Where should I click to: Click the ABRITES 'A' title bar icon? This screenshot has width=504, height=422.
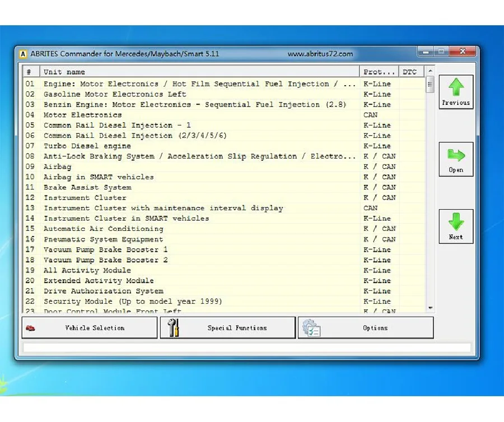click(23, 54)
